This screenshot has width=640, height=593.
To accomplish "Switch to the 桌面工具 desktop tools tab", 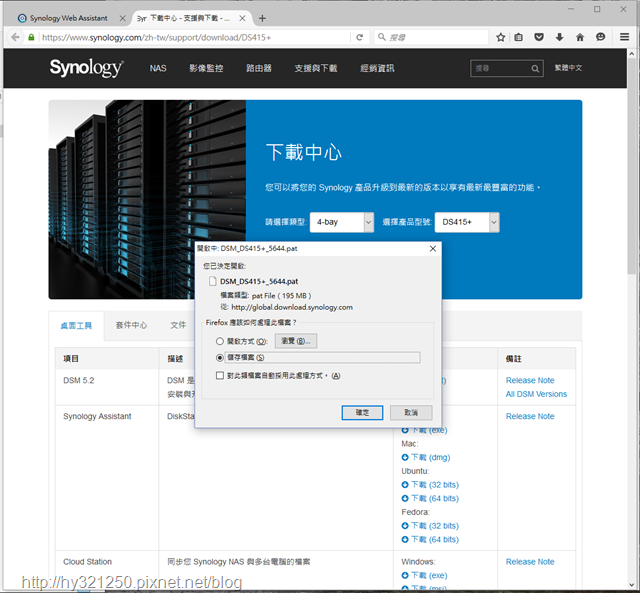I will coord(76,325).
